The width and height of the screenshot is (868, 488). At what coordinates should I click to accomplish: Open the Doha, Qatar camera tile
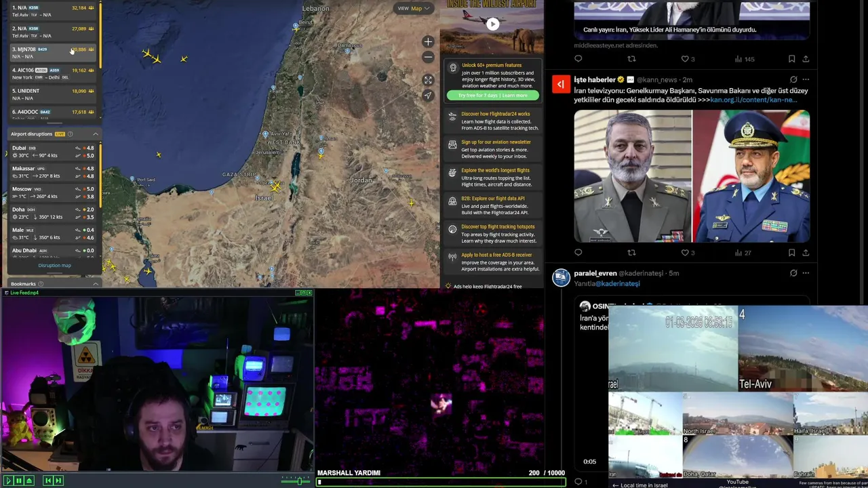[x=737, y=455]
